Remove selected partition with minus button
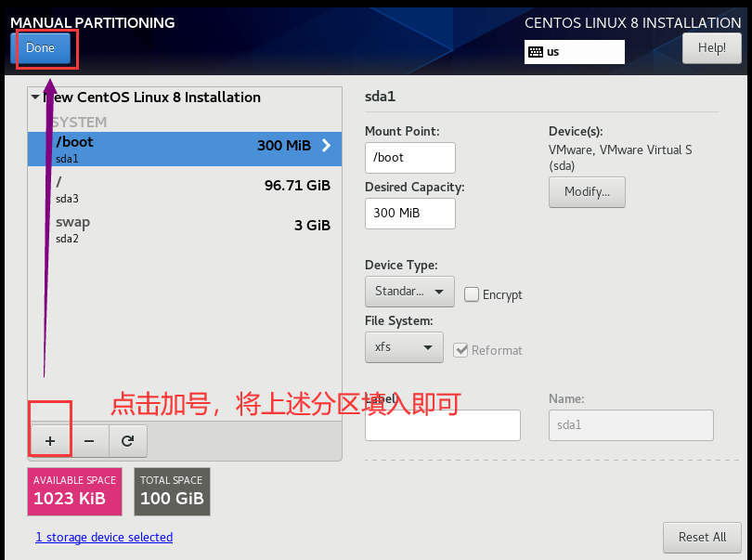This screenshot has height=560, width=752. (89, 441)
